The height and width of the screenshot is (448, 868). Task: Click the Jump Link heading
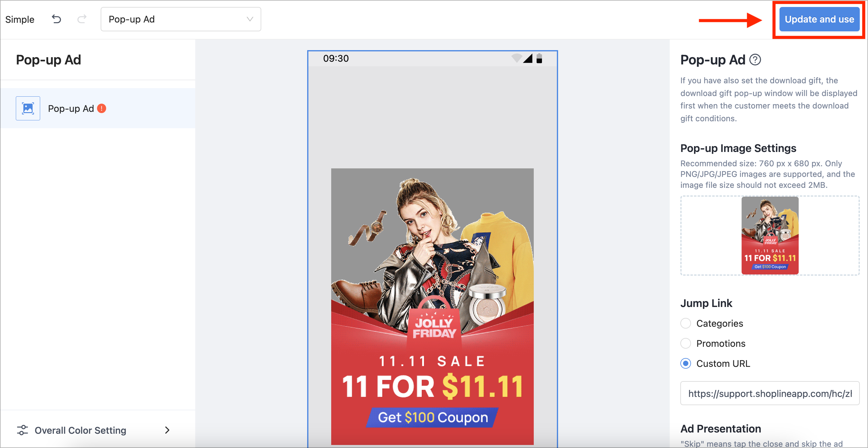706,303
